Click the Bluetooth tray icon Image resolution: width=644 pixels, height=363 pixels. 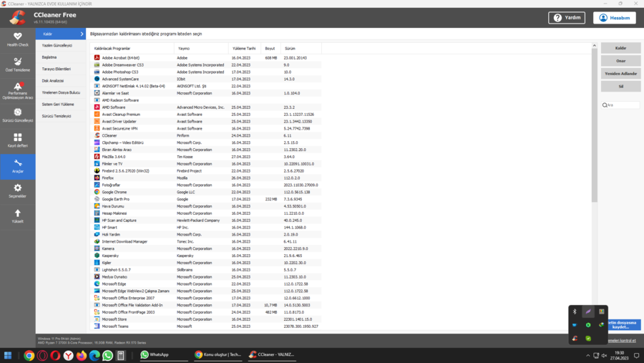coord(575,311)
